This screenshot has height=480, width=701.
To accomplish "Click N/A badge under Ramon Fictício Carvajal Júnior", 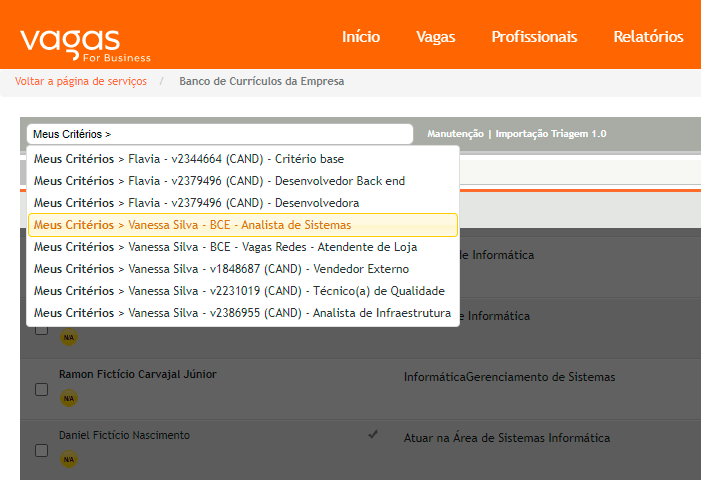I will 69,398.
